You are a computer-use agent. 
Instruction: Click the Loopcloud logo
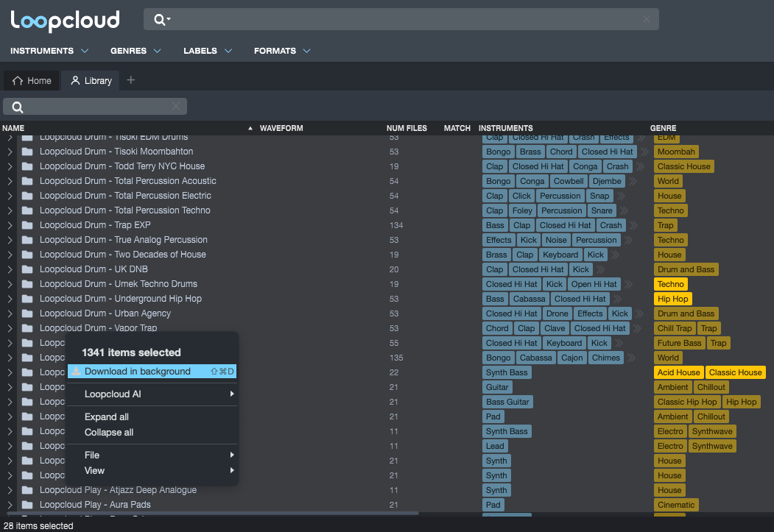coord(65,20)
